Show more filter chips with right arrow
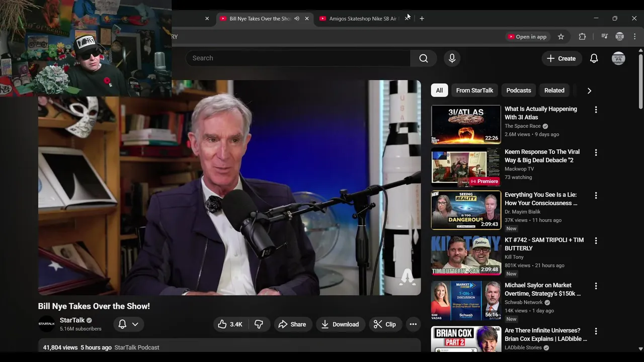 point(589,90)
